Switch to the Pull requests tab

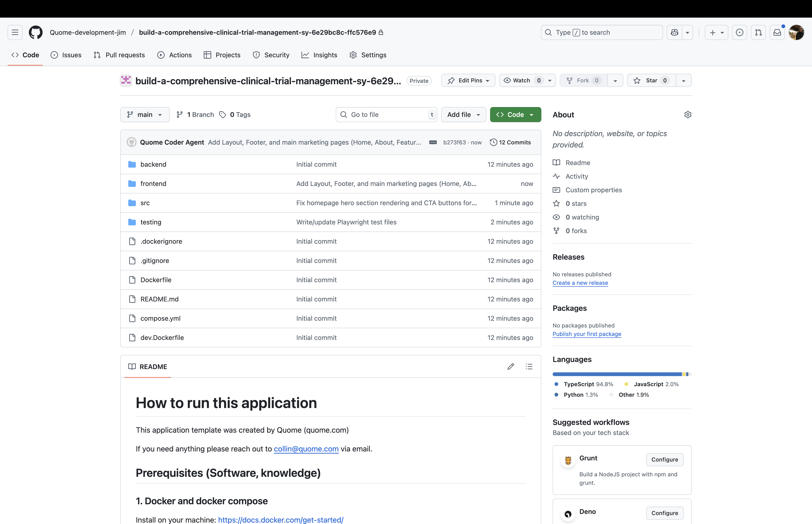tap(119, 55)
